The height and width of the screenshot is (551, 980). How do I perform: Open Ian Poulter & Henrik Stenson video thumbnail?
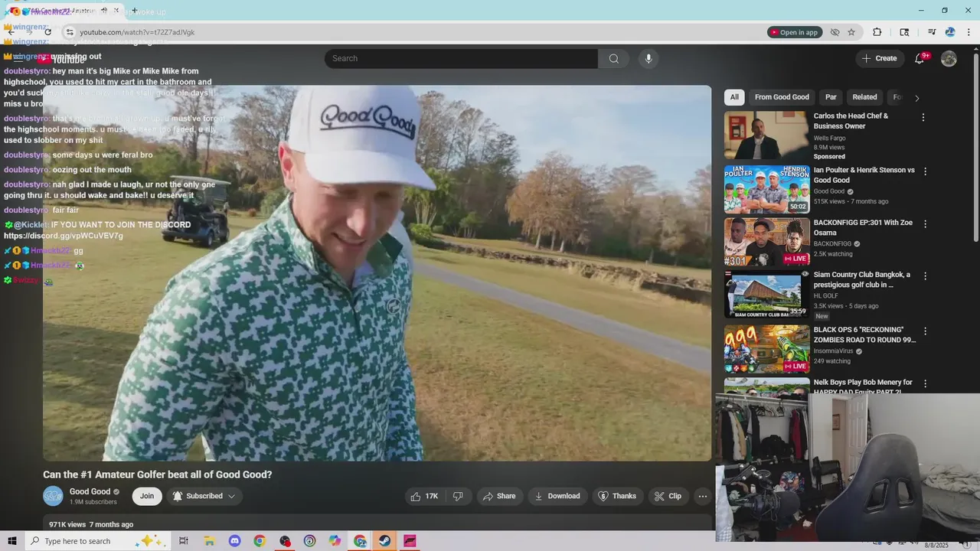pyautogui.click(x=766, y=189)
